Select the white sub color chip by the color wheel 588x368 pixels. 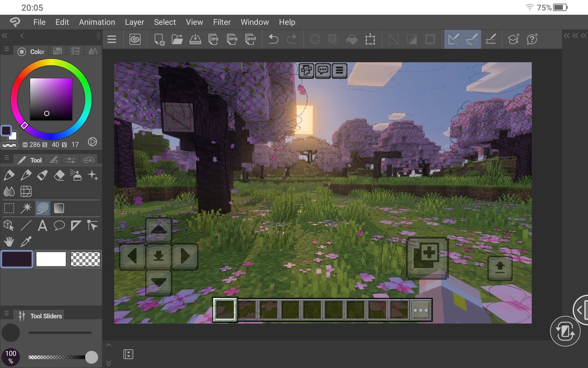(x=13, y=135)
